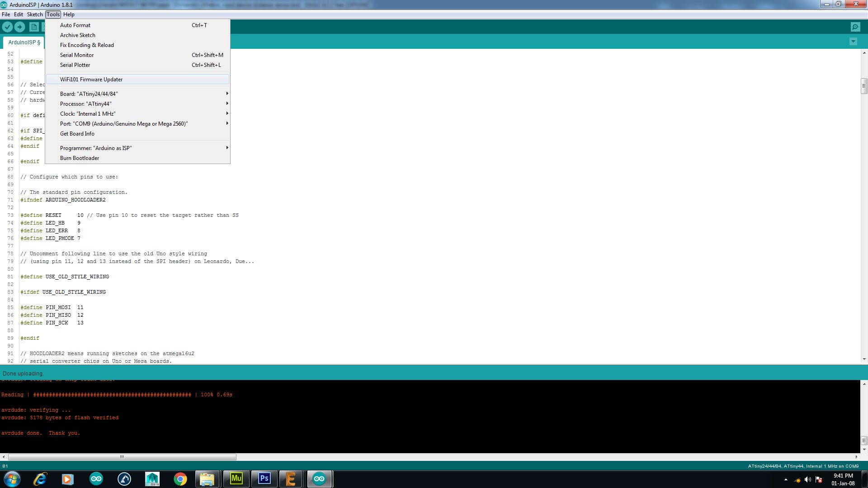Switch to Adobe Muse taskbar icon

(x=236, y=479)
